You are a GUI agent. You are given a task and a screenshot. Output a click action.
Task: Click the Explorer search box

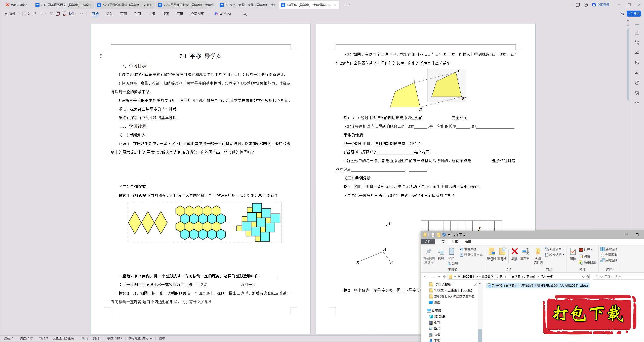(618, 277)
